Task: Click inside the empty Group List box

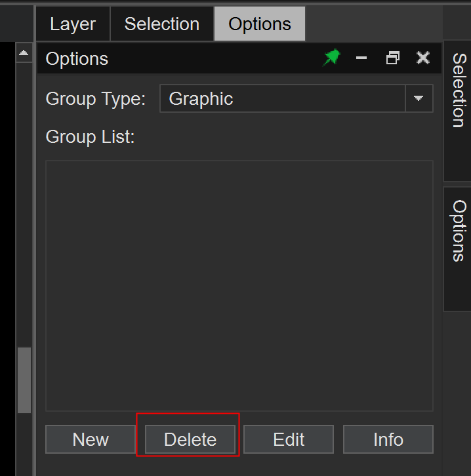Action: pyautogui.click(x=239, y=285)
